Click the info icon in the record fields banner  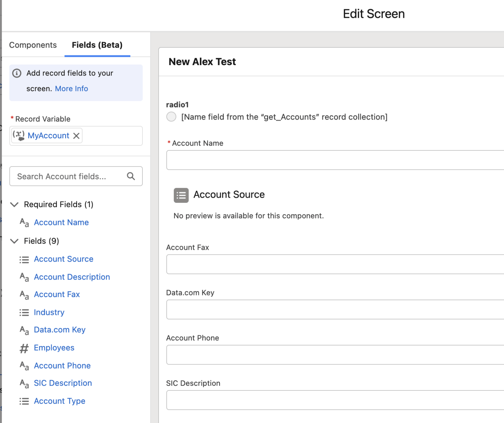pyautogui.click(x=16, y=73)
